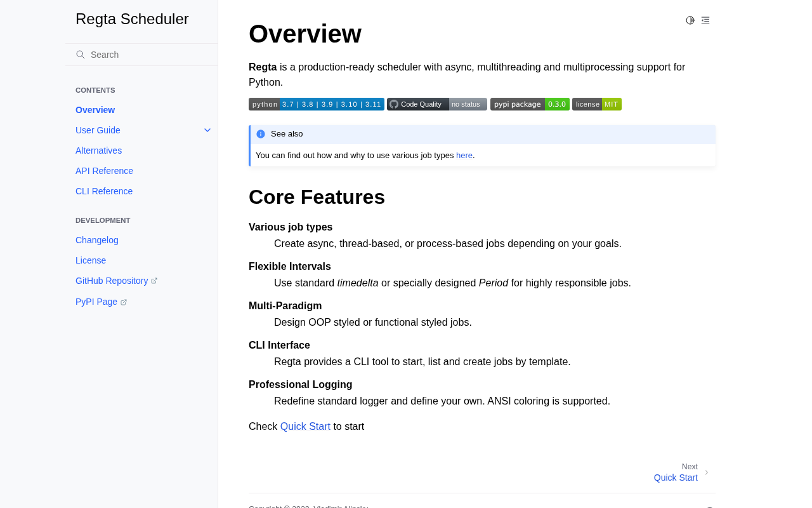
Task: Click the search magnifier icon
Action: (81, 55)
